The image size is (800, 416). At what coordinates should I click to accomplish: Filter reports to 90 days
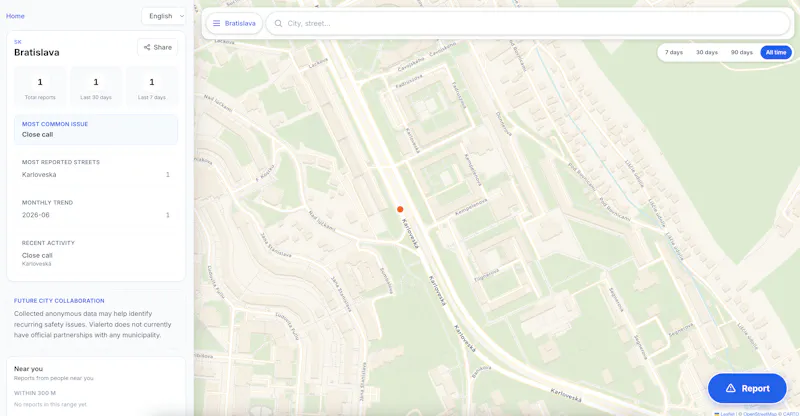pyautogui.click(x=741, y=53)
